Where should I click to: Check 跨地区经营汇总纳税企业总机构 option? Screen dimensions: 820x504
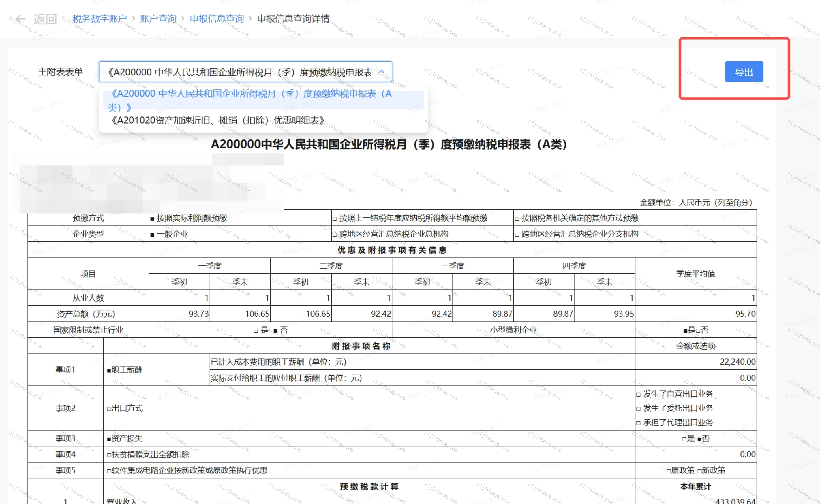tap(335, 235)
